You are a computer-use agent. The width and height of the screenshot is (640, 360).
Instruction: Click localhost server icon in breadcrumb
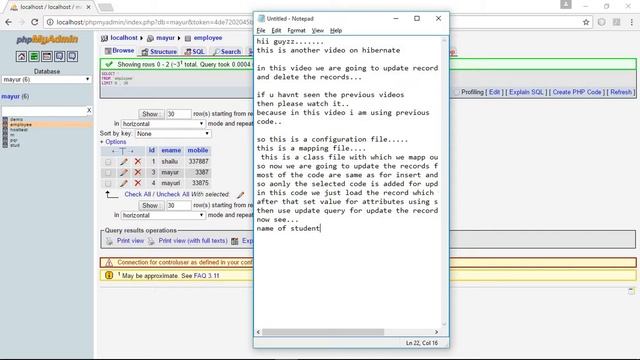(104, 38)
